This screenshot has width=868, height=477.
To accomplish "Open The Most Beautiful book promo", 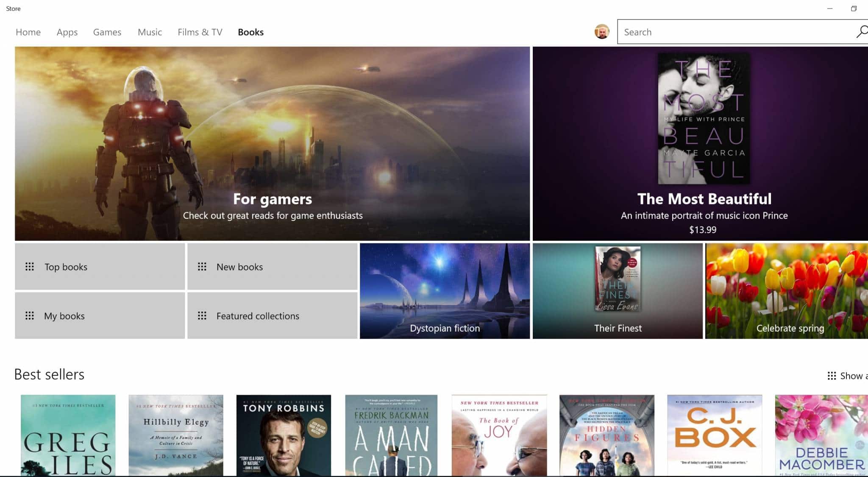I will click(700, 143).
